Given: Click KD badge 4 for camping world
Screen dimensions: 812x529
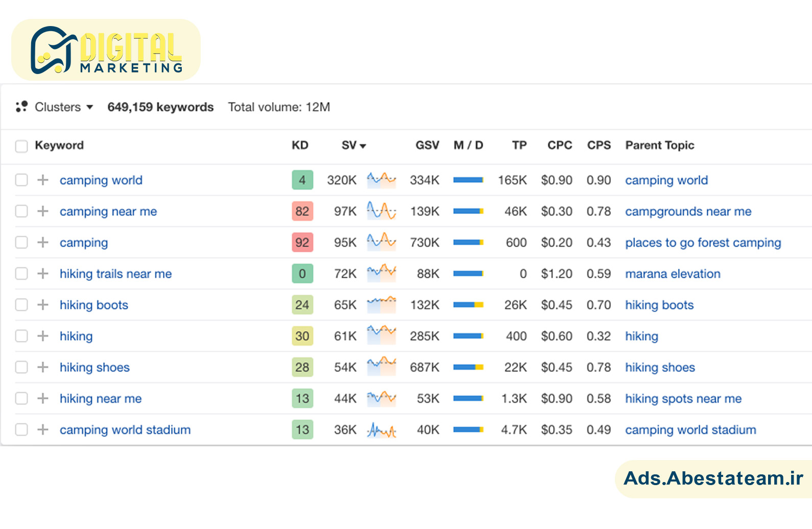Looking at the screenshot, I should [x=302, y=180].
